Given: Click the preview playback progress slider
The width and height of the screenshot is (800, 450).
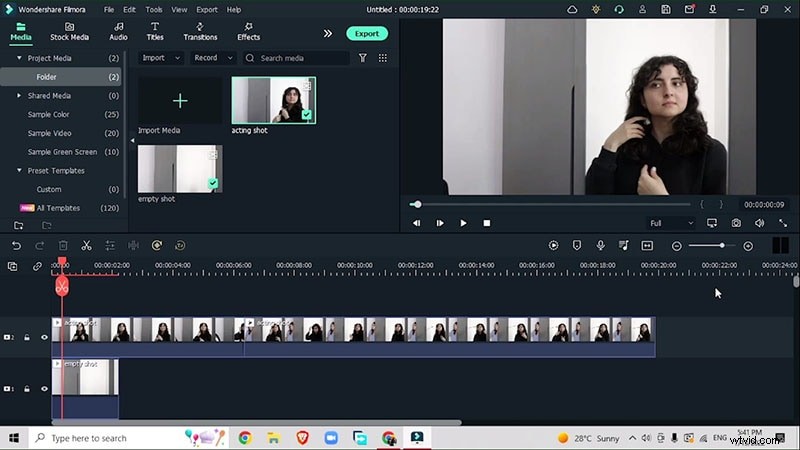Looking at the screenshot, I should pos(550,205).
